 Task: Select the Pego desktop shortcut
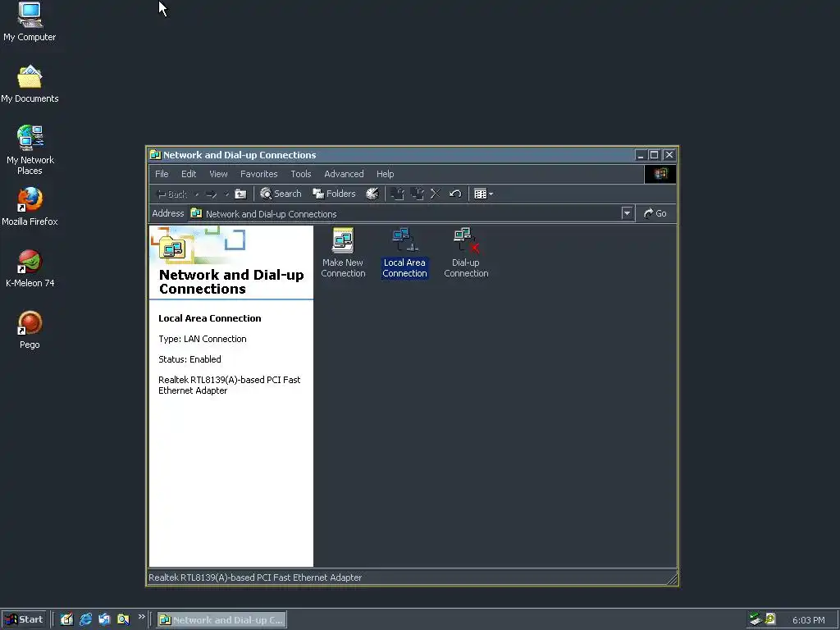point(30,330)
